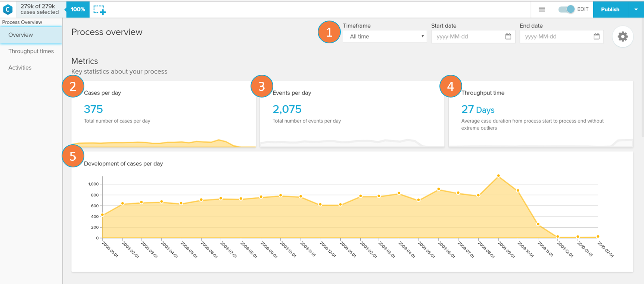Open the hamburger list menu icon

(x=542, y=9)
